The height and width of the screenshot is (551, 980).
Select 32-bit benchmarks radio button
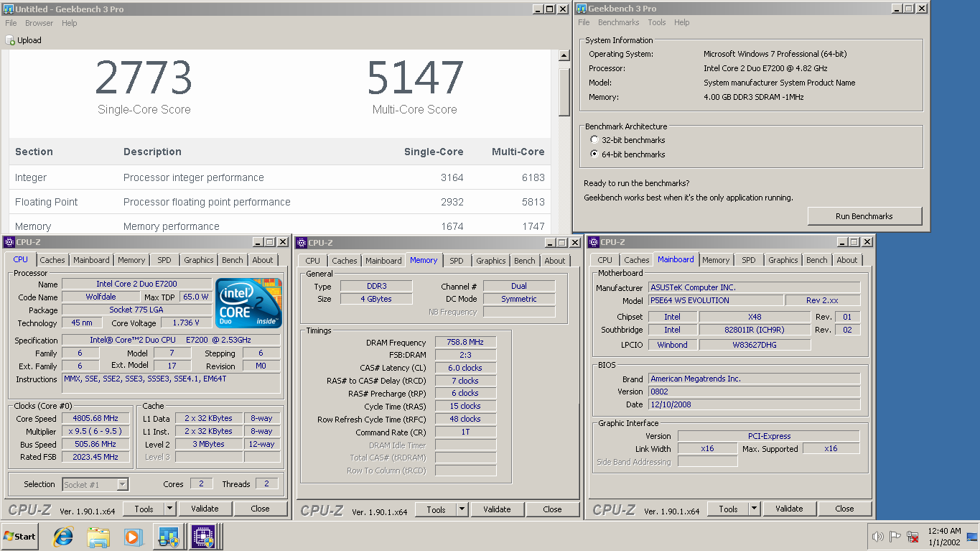(x=593, y=140)
